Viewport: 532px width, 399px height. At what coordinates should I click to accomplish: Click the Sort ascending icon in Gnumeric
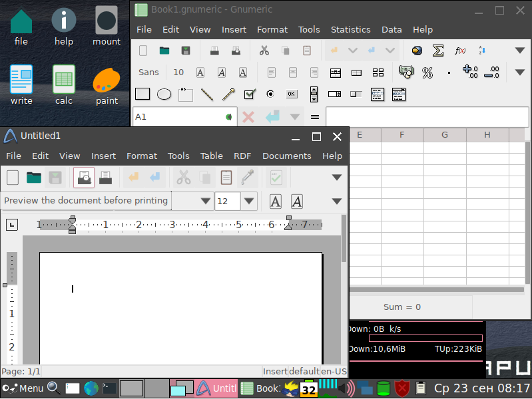click(482, 51)
